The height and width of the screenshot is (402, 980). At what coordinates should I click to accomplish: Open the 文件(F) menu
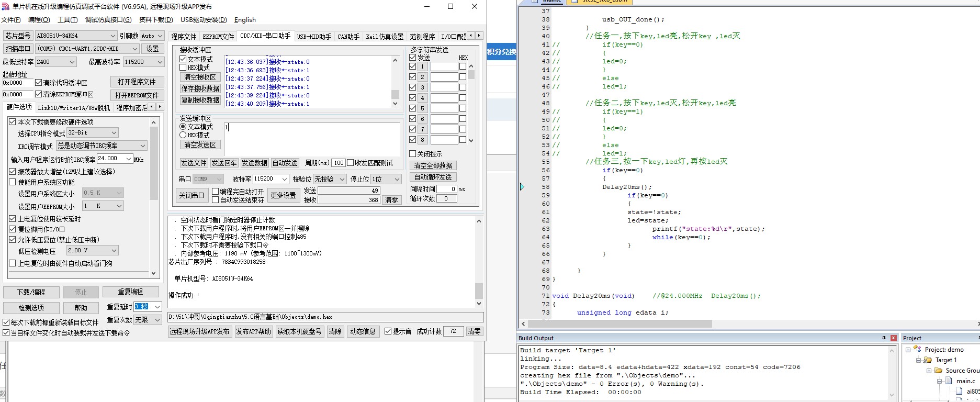[10, 20]
